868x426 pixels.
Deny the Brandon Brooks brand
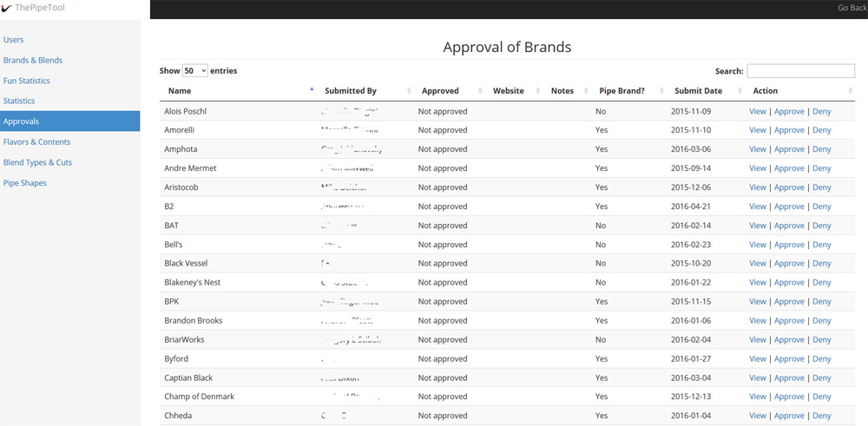pos(821,321)
